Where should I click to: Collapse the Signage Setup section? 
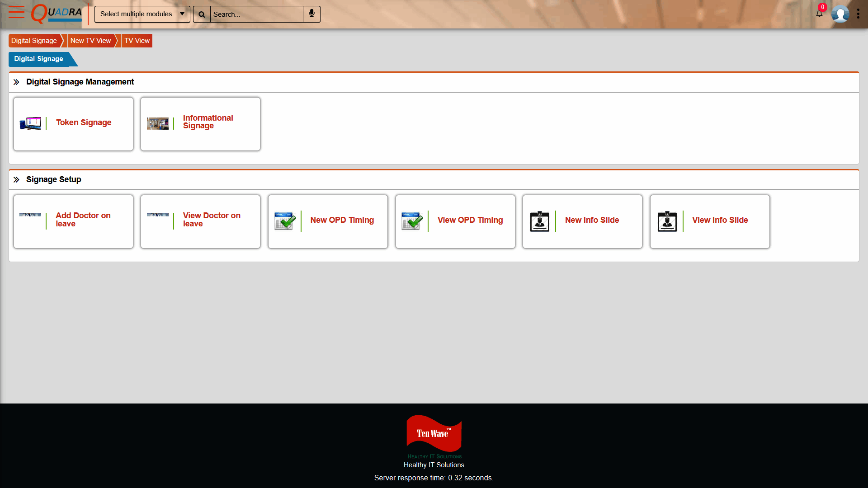click(16, 179)
